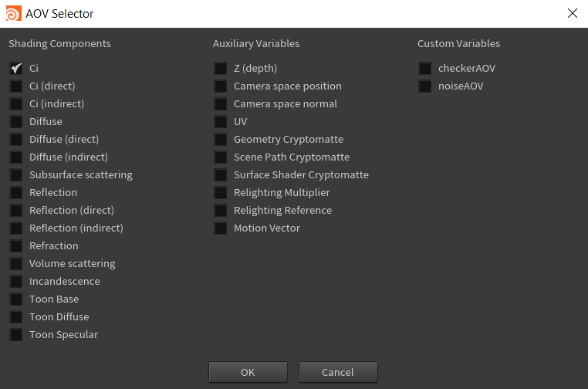This screenshot has height=389, width=588.
Task: Select the Refraction checkbox
Action: click(x=16, y=246)
